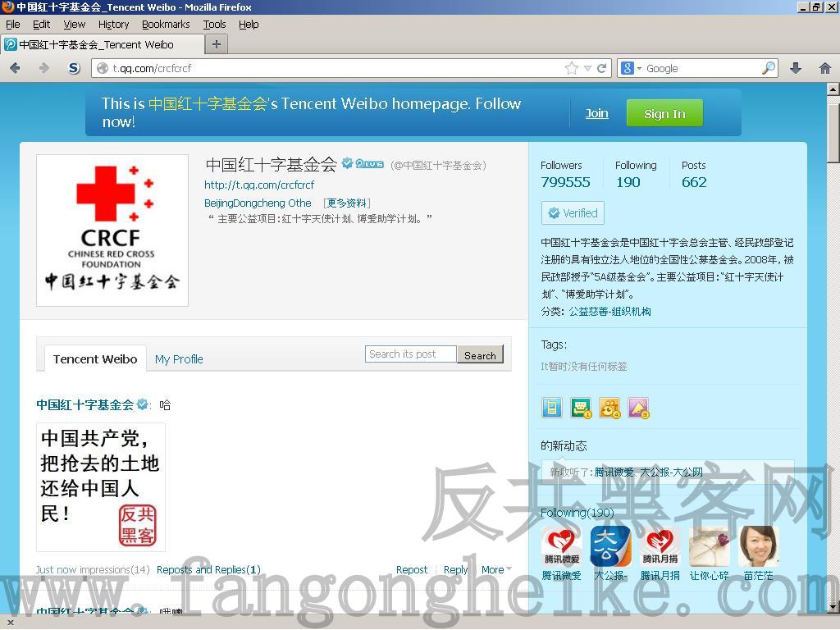Open the Help menu
Image resolution: width=840 pixels, height=630 pixels.
(249, 24)
